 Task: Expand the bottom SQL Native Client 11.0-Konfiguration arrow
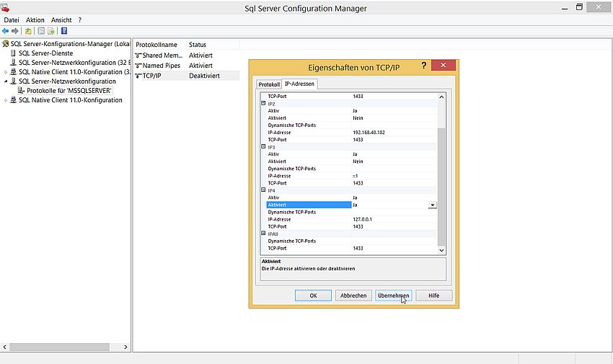pos(6,100)
